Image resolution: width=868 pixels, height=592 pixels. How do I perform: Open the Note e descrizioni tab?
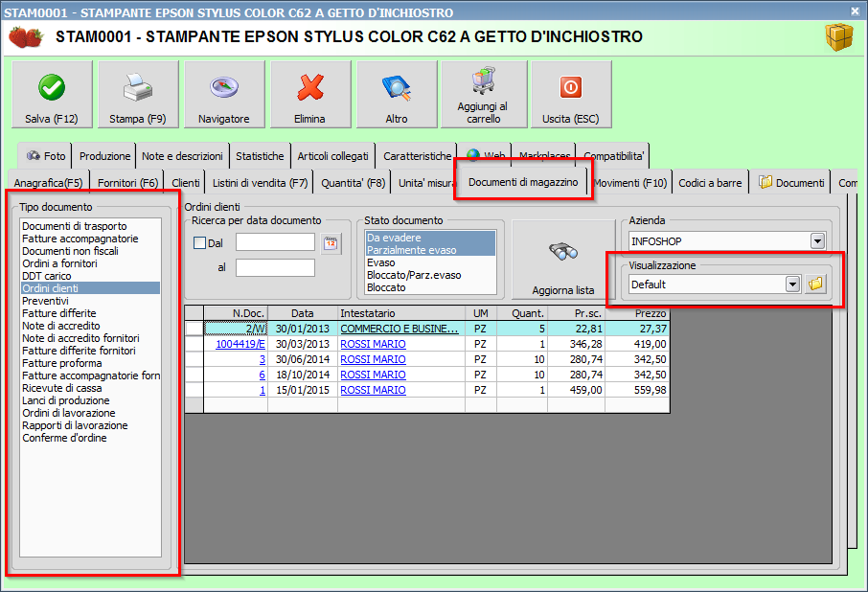pyautogui.click(x=182, y=156)
